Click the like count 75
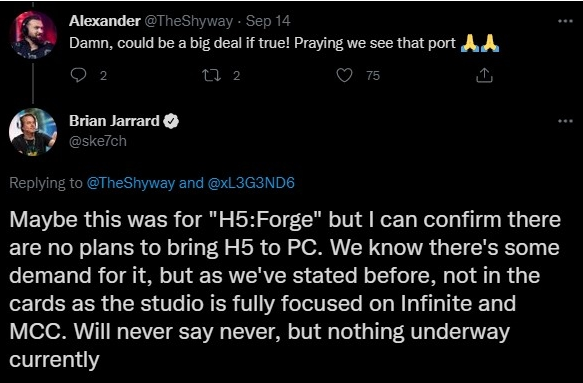Screen dimensions: 583x383 pos(373,76)
